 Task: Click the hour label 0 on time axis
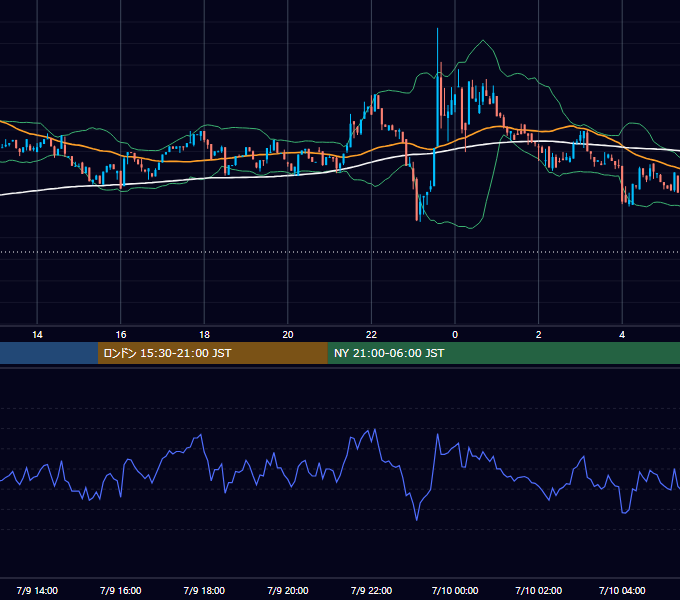[x=455, y=335]
